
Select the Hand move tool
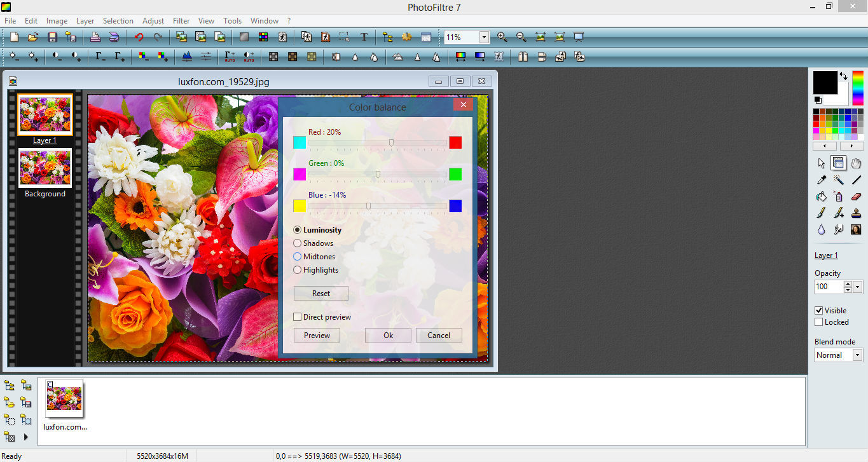[856, 163]
